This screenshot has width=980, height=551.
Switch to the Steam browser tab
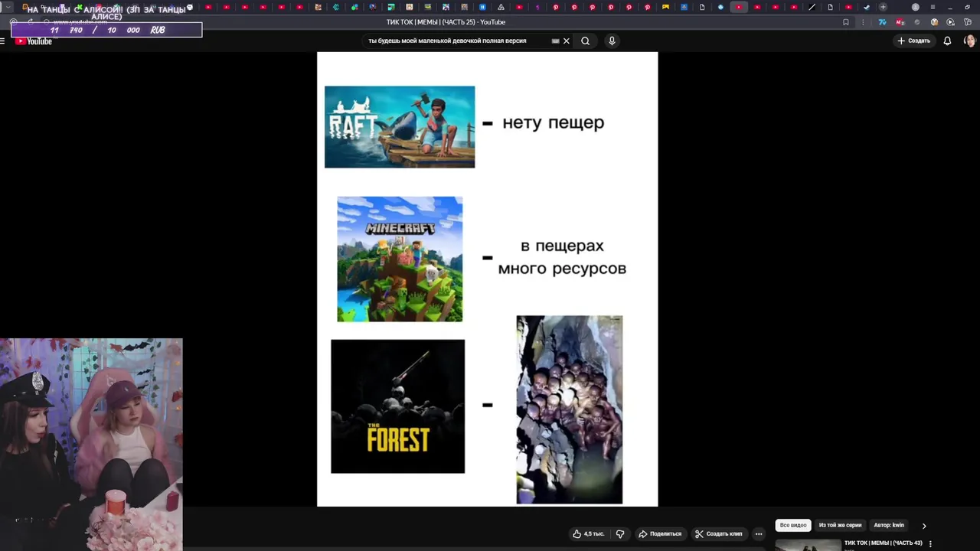(867, 7)
